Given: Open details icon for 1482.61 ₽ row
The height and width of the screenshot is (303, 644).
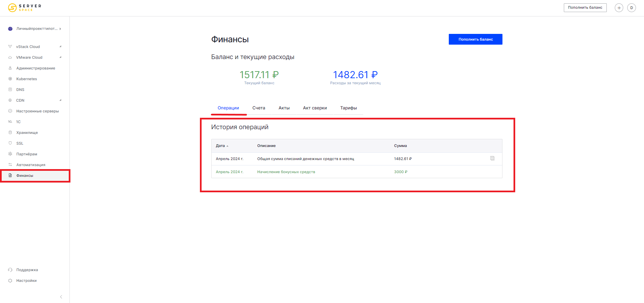Looking at the screenshot, I should point(492,158).
